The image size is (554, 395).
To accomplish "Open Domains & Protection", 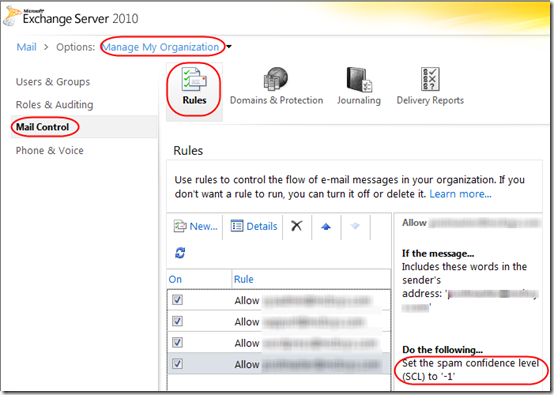I will [x=276, y=87].
